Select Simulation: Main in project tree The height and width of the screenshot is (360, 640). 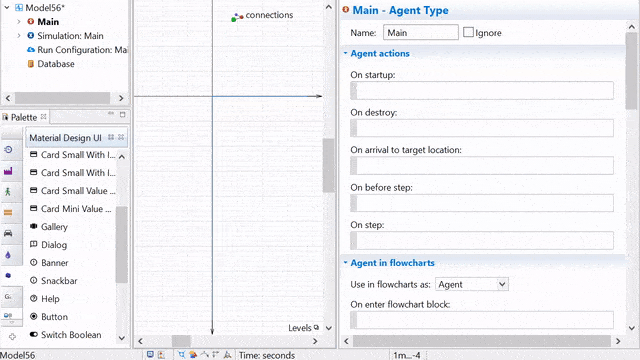(x=70, y=36)
